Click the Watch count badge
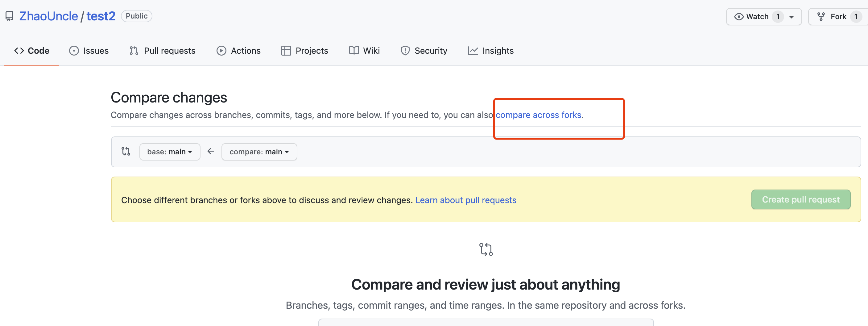Image resolution: width=868 pixels, height=326 pixels. pos(778,17)
